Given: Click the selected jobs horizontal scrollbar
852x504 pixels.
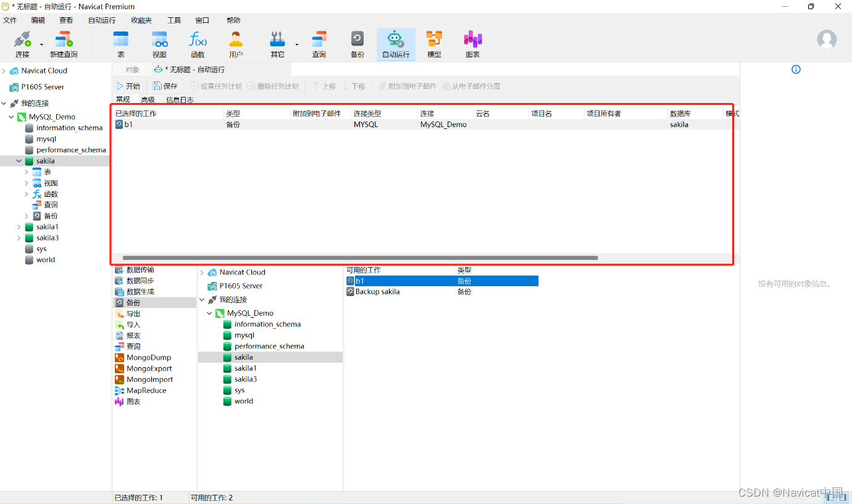Looking at the screenshot, I should (x=360, y=258).
